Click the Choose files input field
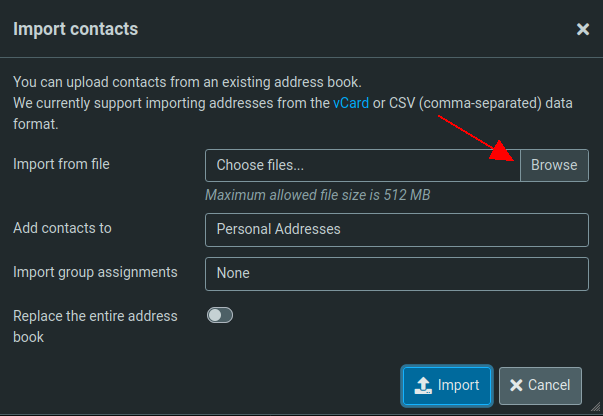The image size is (603, 416). pos(363,165)
